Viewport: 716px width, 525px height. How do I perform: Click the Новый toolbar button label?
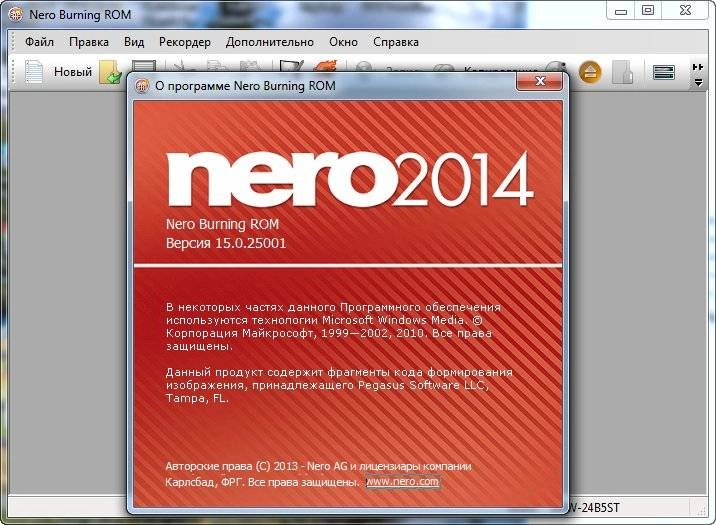[x=73, y=72]
